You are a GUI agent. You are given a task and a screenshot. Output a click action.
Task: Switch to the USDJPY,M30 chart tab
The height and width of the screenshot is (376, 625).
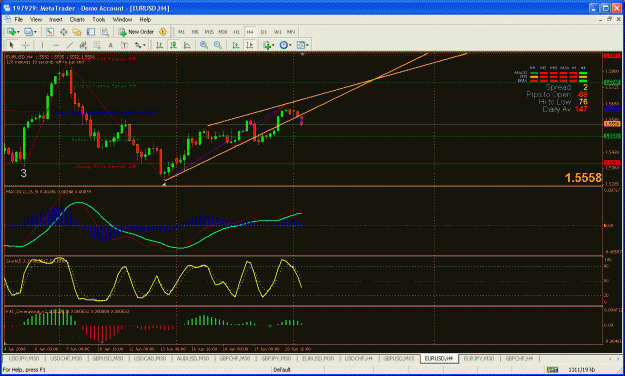24,358
